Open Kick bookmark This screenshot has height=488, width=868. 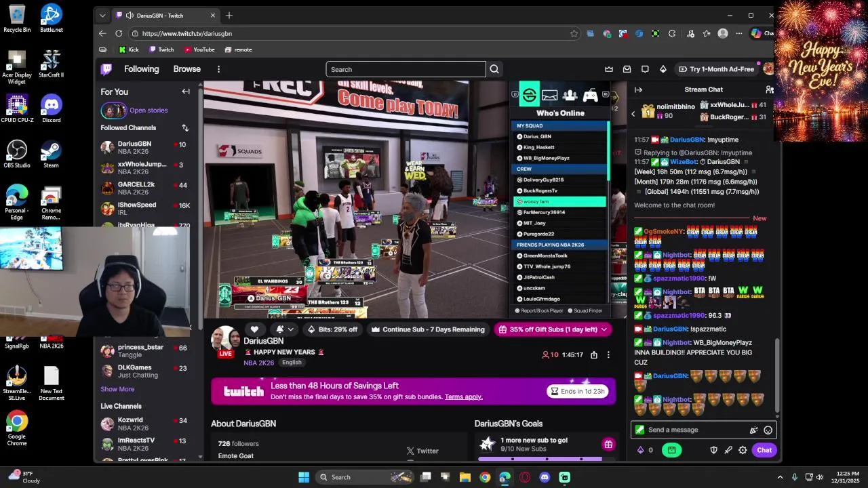coord(129,49)
